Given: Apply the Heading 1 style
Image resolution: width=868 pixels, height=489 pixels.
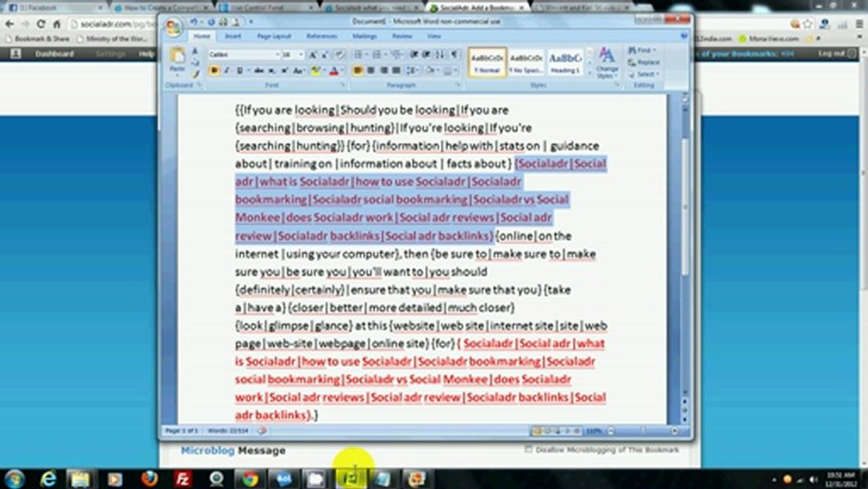Looking at the screenshot, I should [565, 62].
